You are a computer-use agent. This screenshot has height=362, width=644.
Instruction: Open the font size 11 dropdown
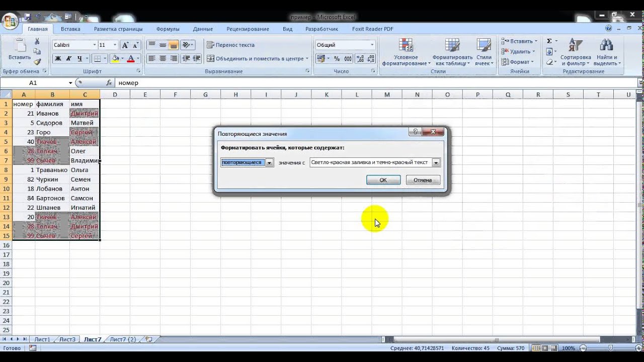(x=115, y=45)
